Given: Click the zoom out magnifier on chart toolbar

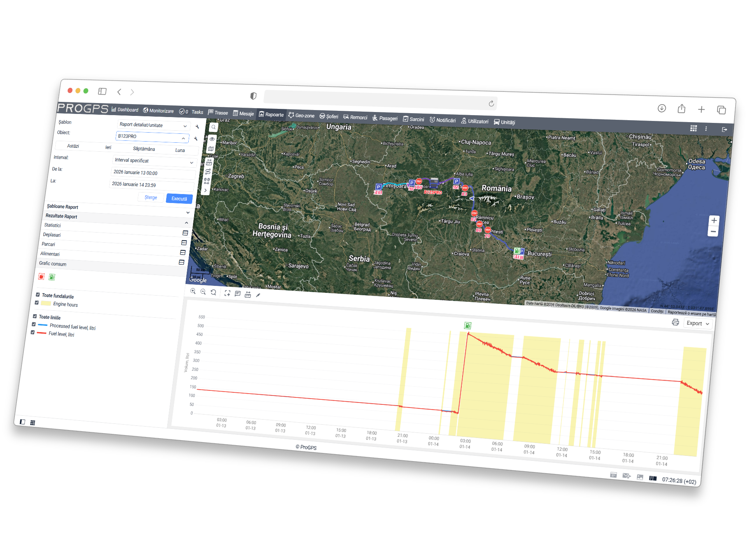Looking at the screenshot, I should click(203, 292).
